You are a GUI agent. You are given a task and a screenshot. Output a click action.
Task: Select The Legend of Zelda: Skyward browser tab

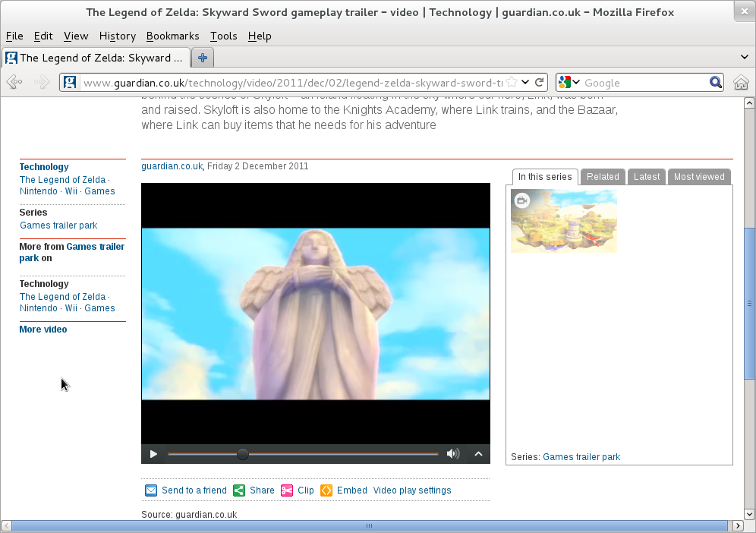96,58
